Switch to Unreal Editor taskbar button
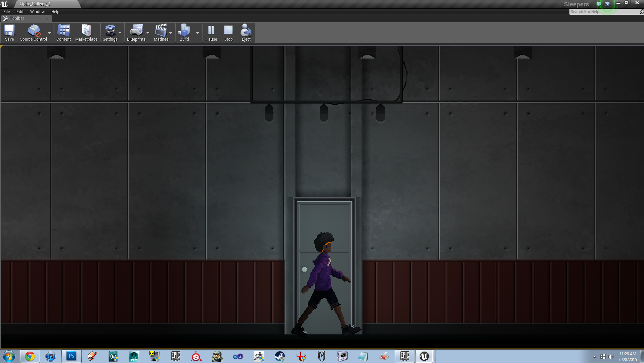644x363 pixels. 424,356
